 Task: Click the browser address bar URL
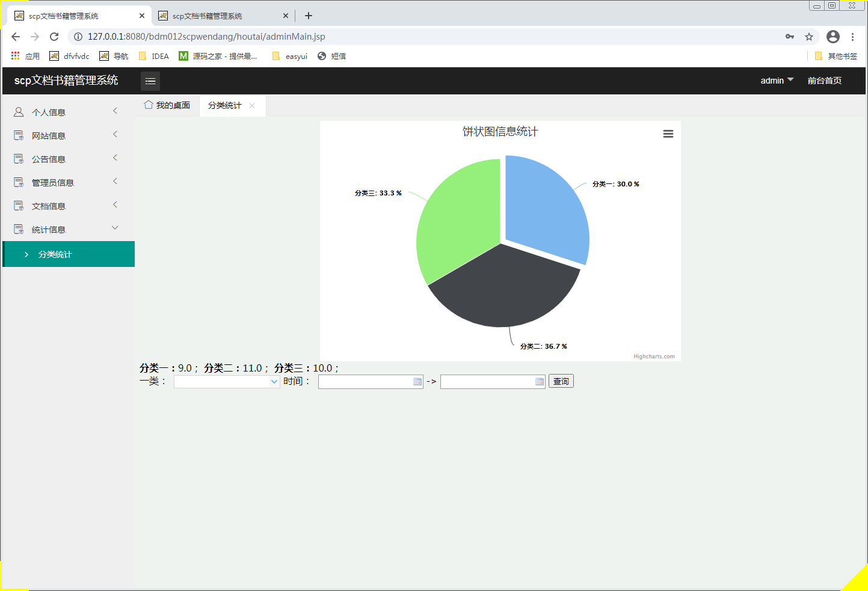point(206,37)
